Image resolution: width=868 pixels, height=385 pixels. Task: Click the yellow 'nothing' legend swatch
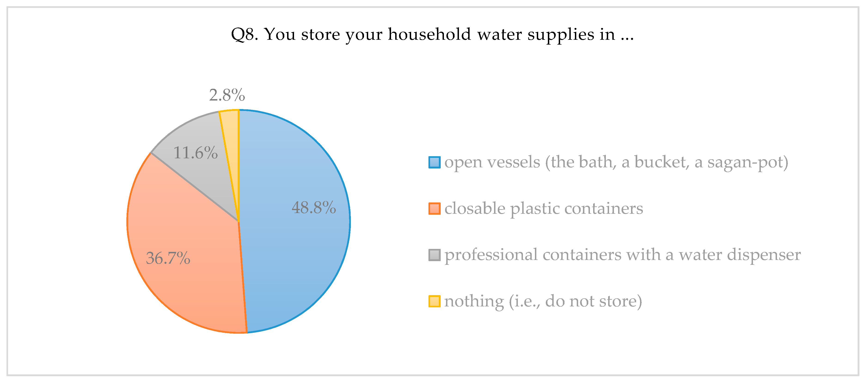coord(434,301)
